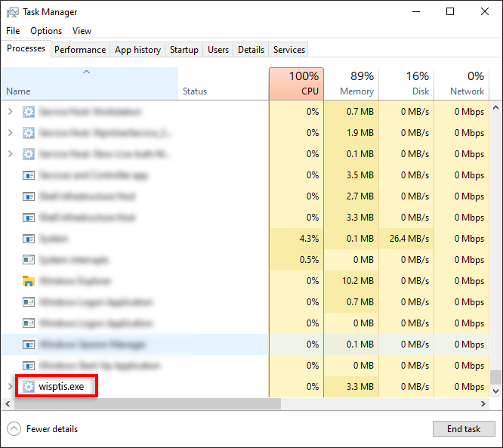Click the 1.9 MB memory value

click(x=360, y=133)
